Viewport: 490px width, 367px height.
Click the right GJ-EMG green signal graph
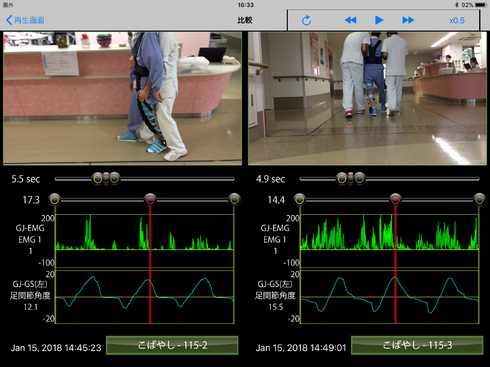click(x=390, y=241)
